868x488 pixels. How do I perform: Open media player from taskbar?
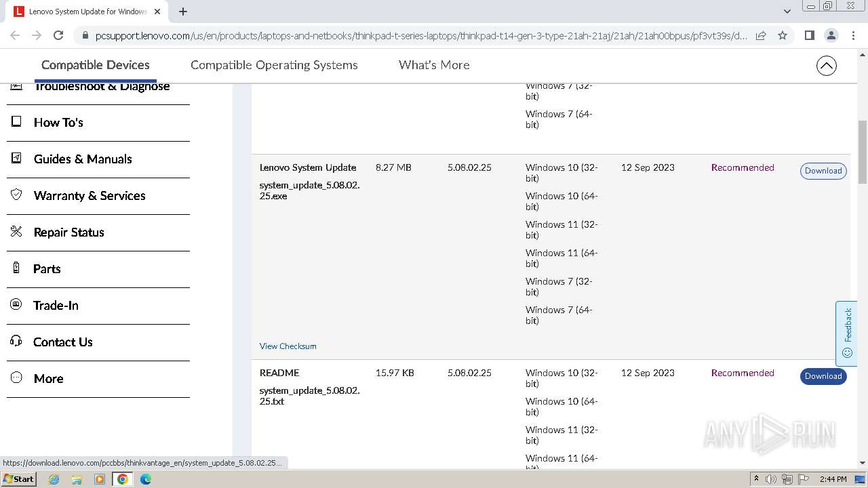click(x=100, y=479)
